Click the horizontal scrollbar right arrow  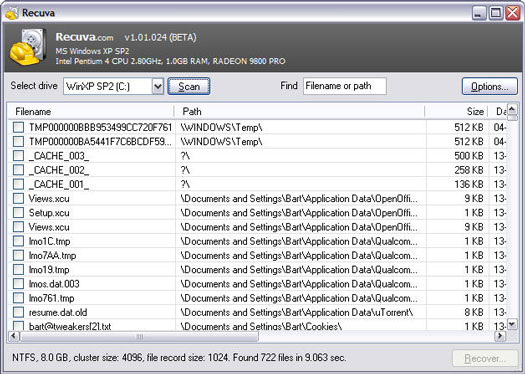(500, 336)
